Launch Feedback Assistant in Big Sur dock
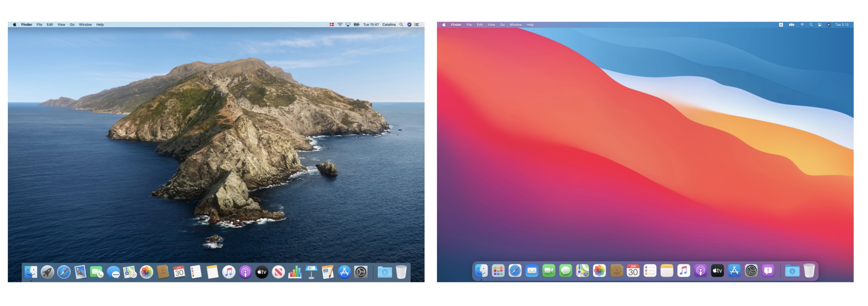Screen dimensions: 868x306 (768, 271)
